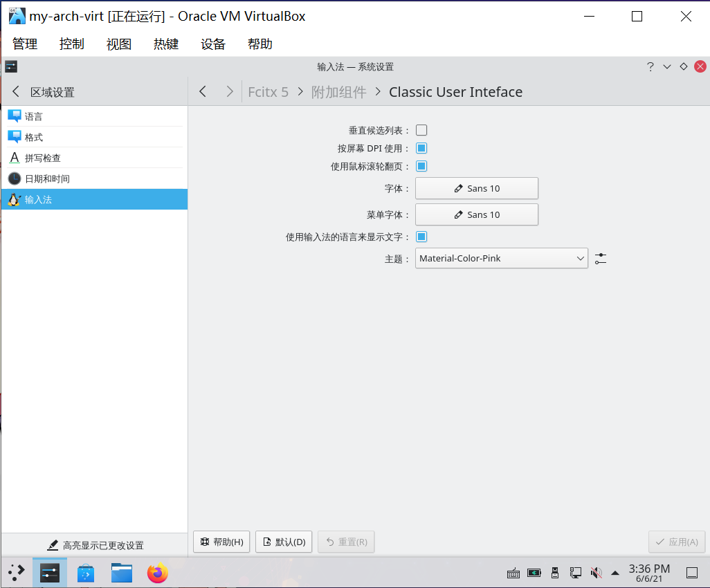Image resolution: width=710 pixels, height=588 pixels.
Task: Open the 设备 menu
Action: click(x=212, y=44)
